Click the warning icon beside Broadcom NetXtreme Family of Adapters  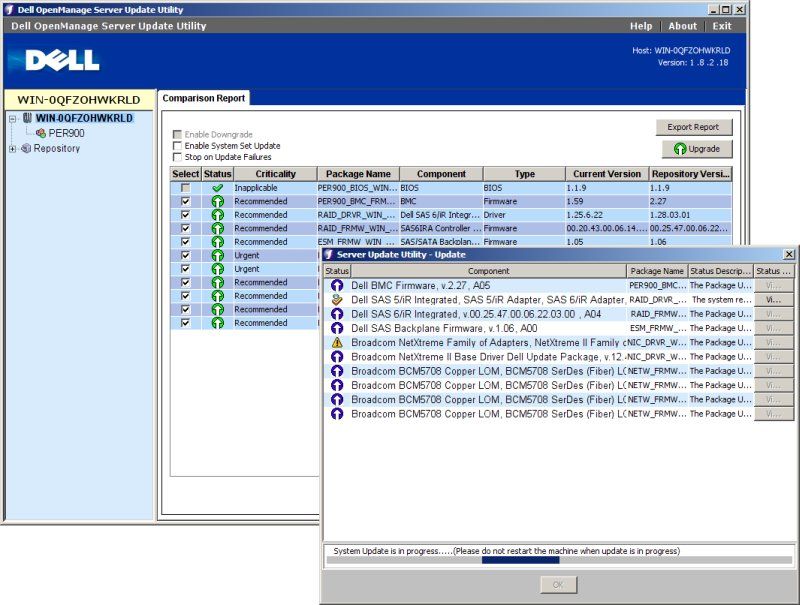[x=337, y=343]
